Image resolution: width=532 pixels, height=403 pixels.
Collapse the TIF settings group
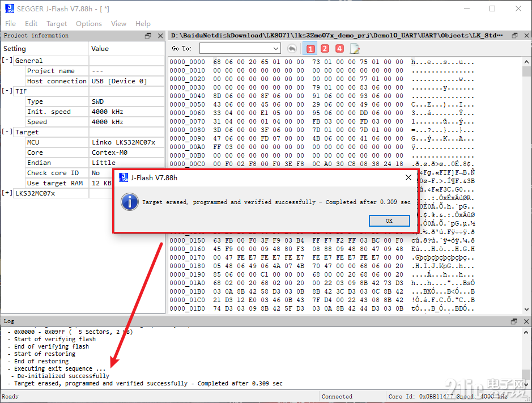coord(7,91)
